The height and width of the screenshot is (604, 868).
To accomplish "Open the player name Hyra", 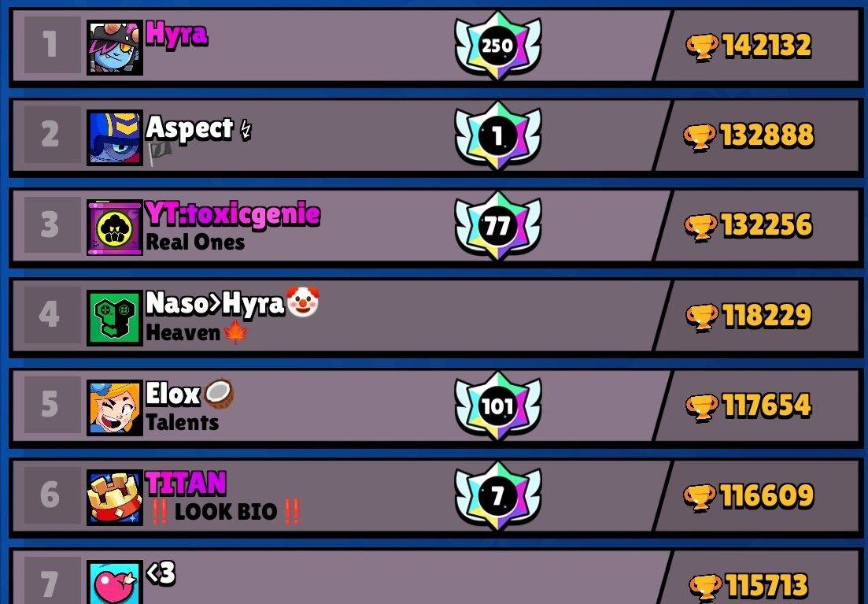I will click(176, 34).
